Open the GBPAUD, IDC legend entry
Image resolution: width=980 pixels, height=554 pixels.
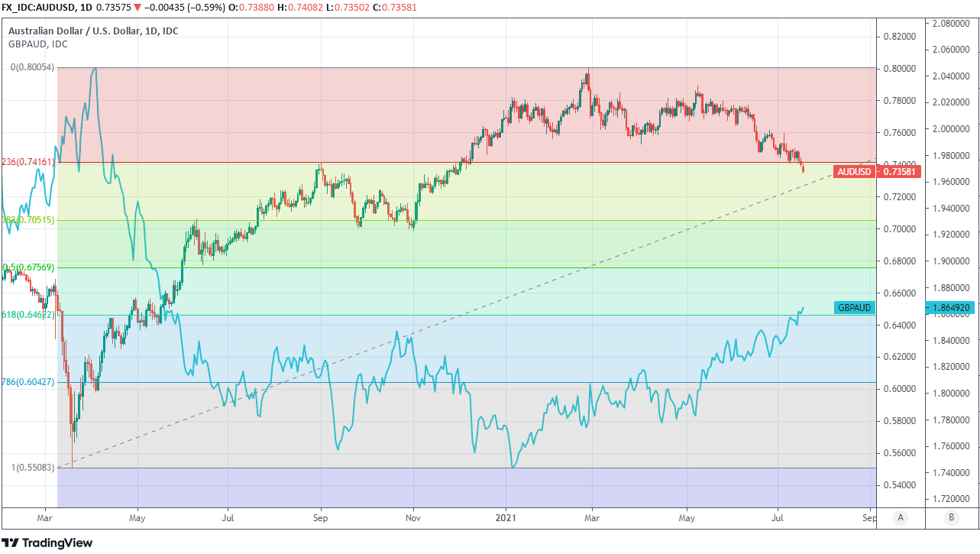click(x=38, y=44)
